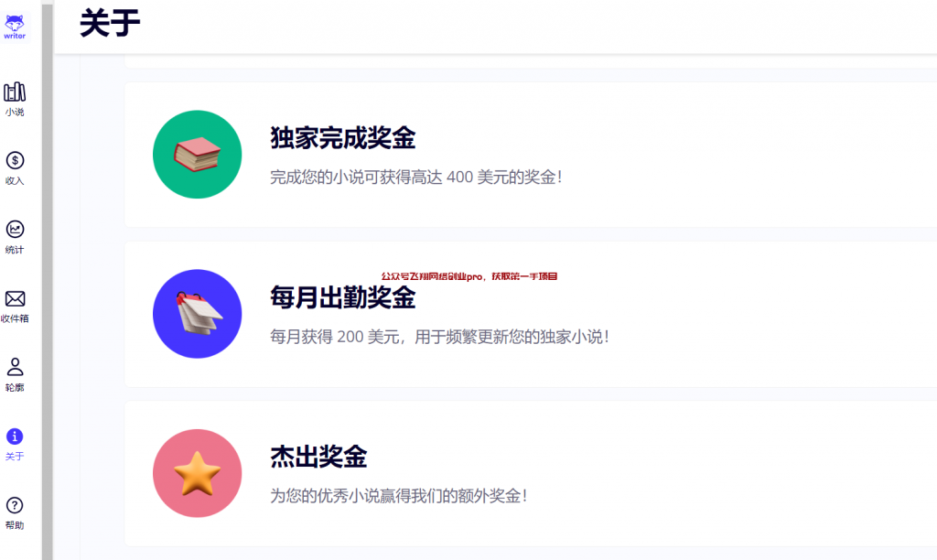The image size is (937, 560).
Task: Click the gray vertical scrollbar beside sidebar
Action: tap(48, 280)
